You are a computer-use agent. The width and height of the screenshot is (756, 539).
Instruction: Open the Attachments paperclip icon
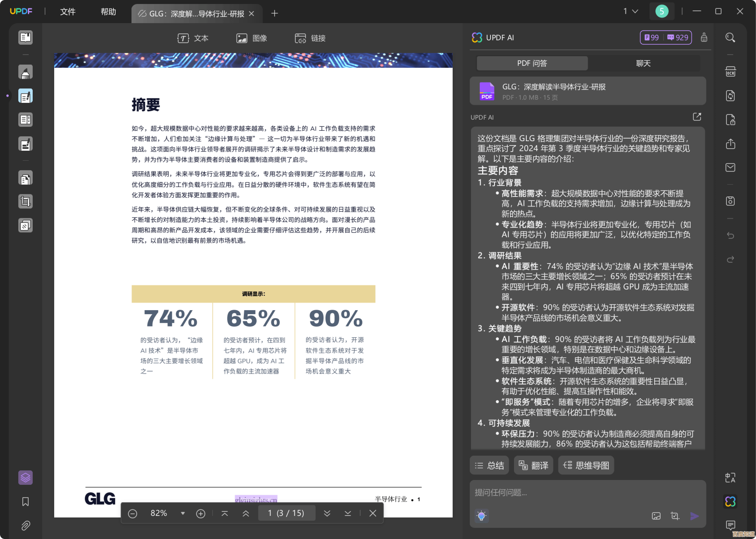tap(26, 525)
